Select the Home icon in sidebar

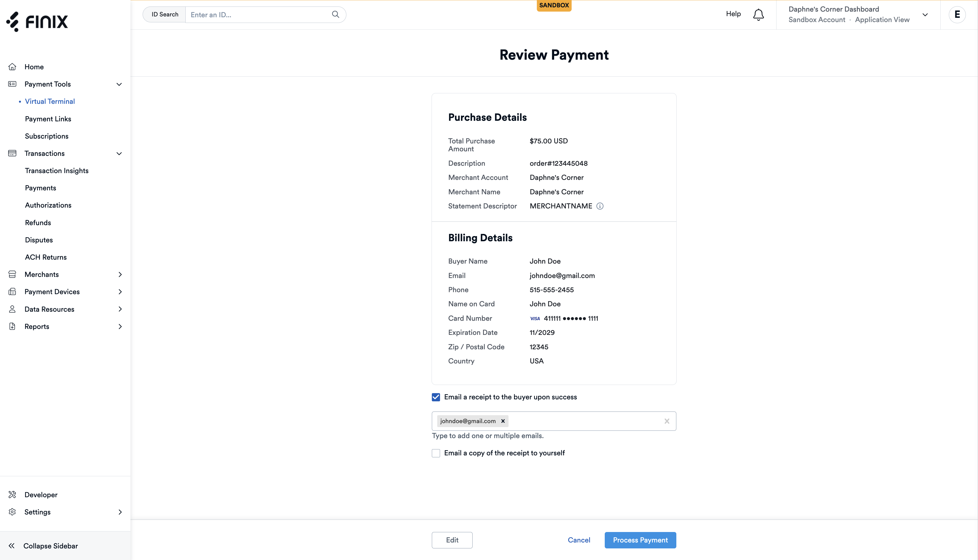click(x=12, y=66)
